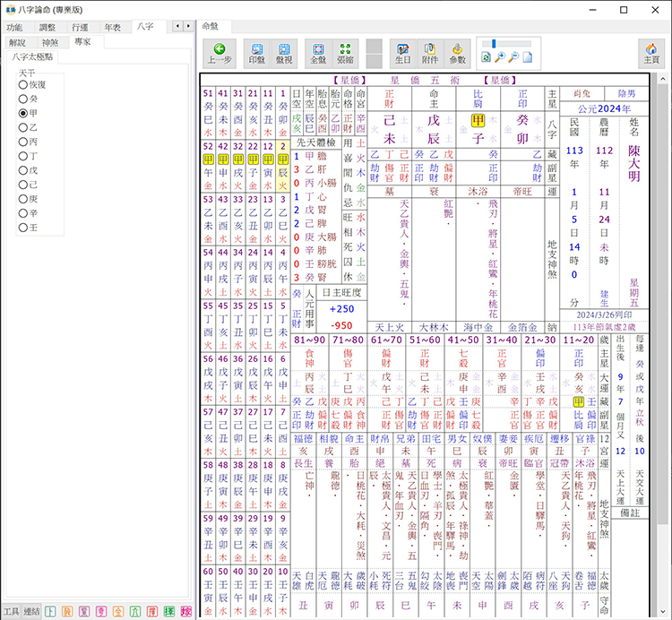Click the 備註 notes cell
The width and height of the screenshot is (672, 620).
[x=630, y=512]
